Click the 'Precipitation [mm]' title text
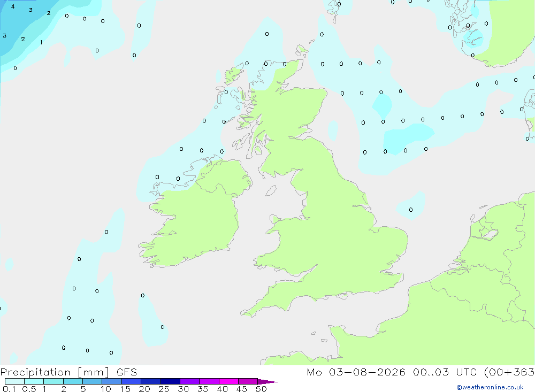Viewport: 535px width, 392px height. pos(55,372)
